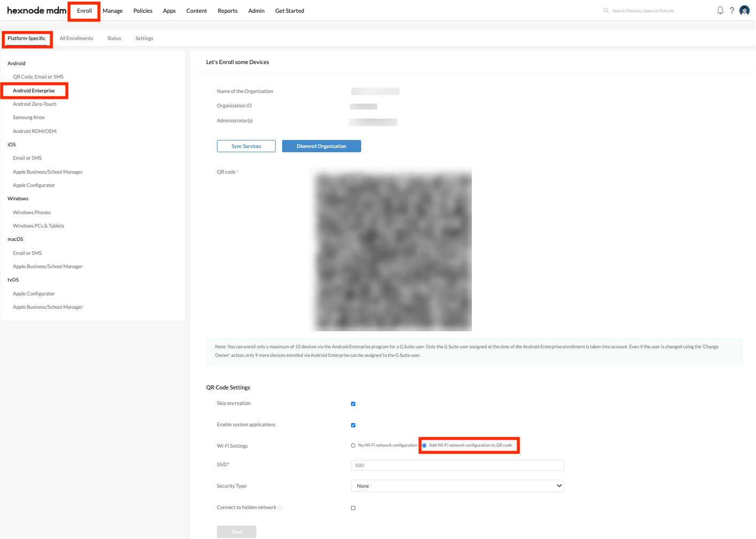
Task: Click the Save button
Action: coord(237,532)
